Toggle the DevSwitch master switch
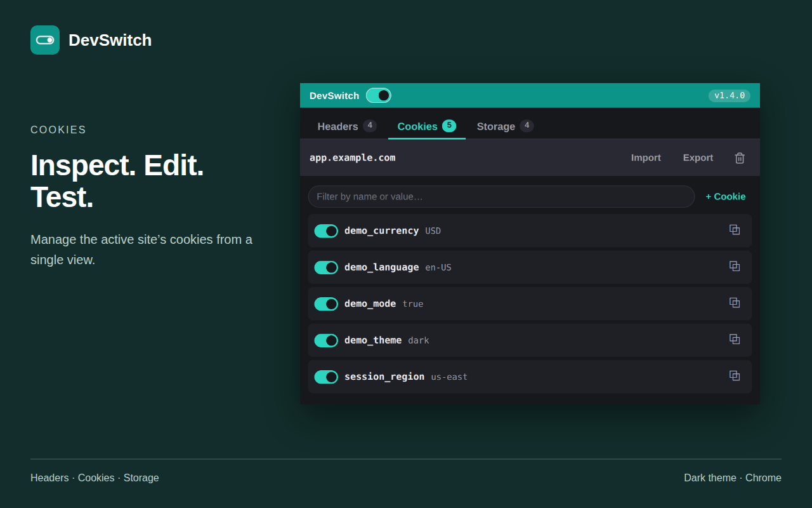 [x=379, y=95]
